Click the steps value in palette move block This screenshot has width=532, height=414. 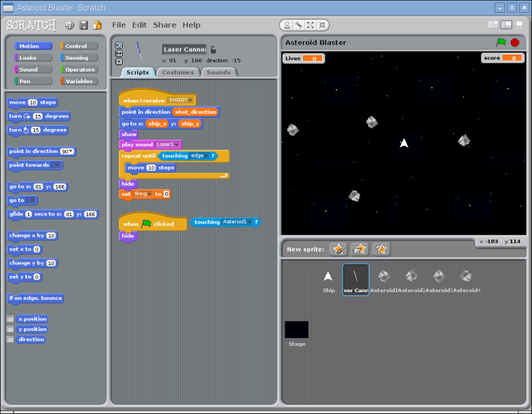click(33, 102)
